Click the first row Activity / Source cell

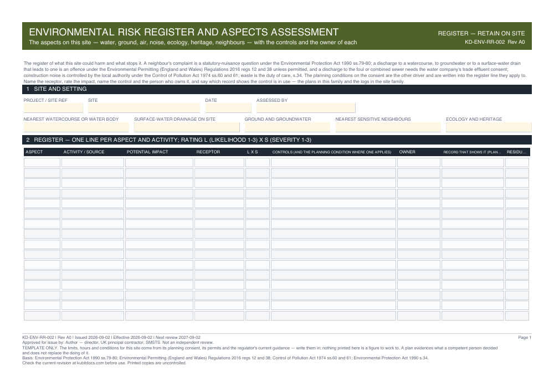pyautogui.click(x=93, y=162)
